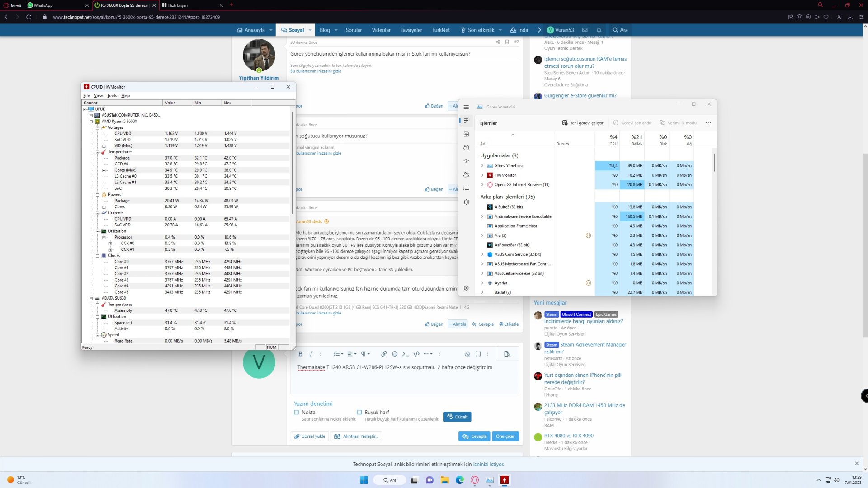
Task: Open the Tools menu in HWMonitor
Action: coord(112,96)
